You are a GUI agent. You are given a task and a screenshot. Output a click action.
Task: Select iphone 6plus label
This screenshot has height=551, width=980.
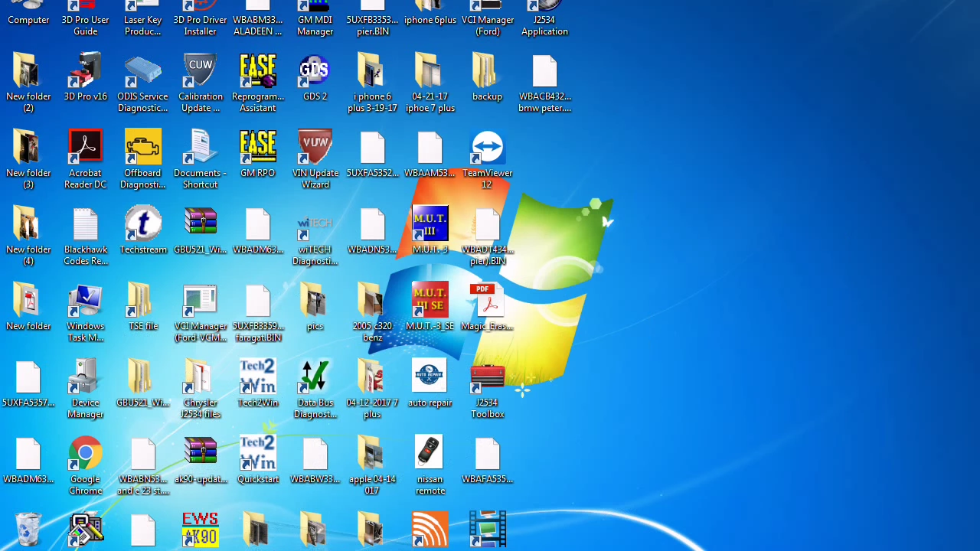click(x=430, y=20)
